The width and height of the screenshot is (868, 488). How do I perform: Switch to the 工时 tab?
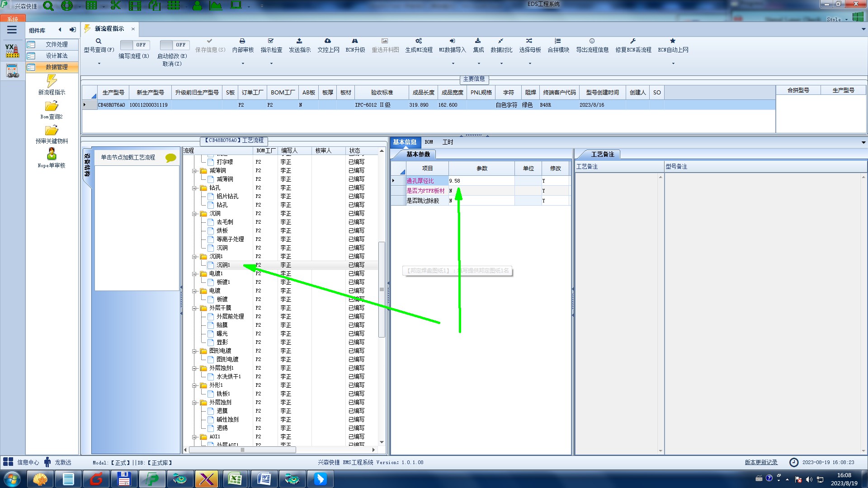tap(448, 142)
